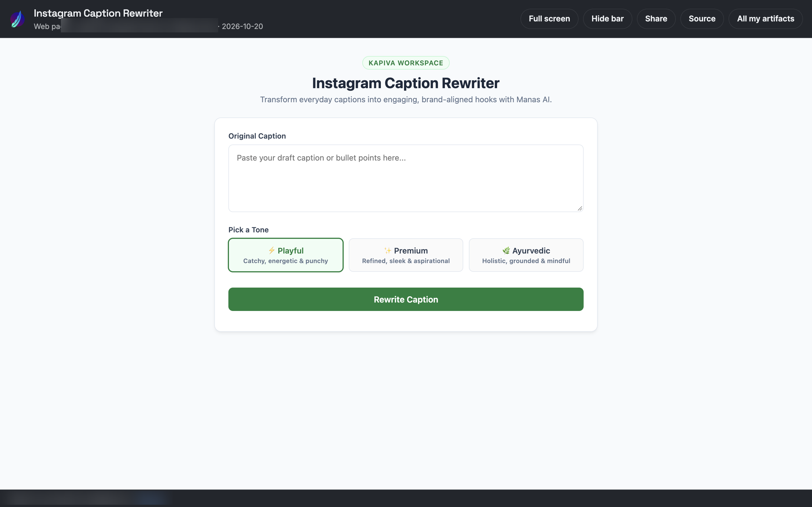
Task: Click the Instagram Caption Rewriter header title
Action: point(98,13)
